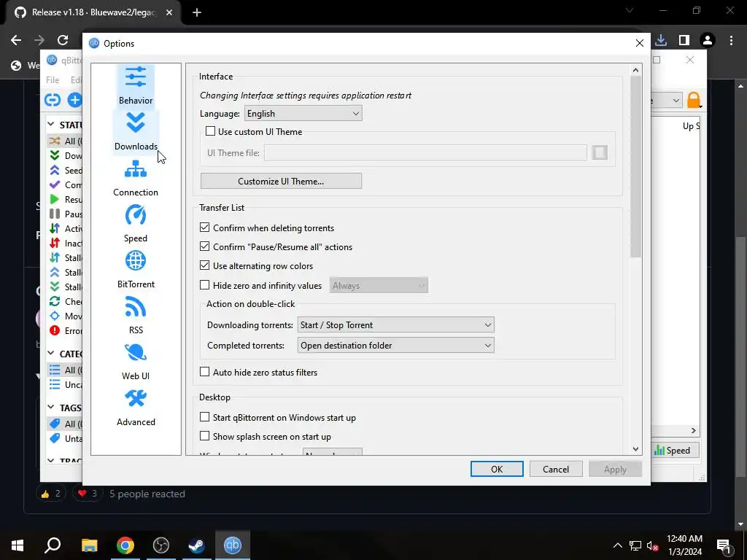Viewport: 747px width, 560px height.
Task: Enable Auto hide zero status filters
Action: (204, 371)
